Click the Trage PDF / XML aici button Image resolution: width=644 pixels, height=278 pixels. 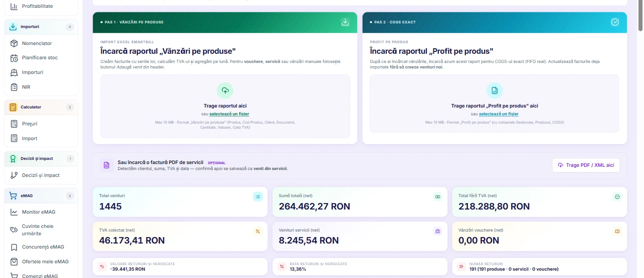coord(586,165)
